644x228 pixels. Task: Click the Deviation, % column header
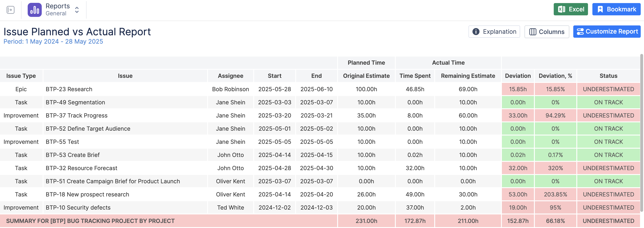[x=555, y=76]
